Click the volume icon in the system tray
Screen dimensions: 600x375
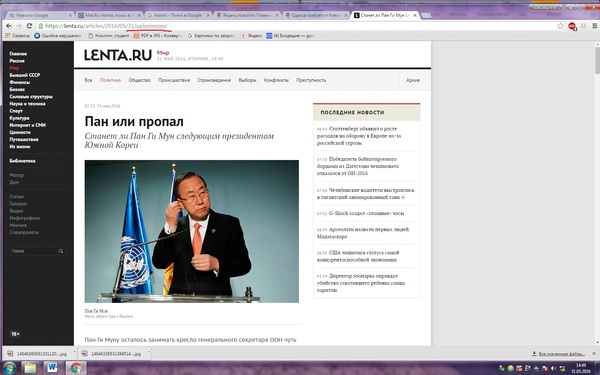(553, 368)
